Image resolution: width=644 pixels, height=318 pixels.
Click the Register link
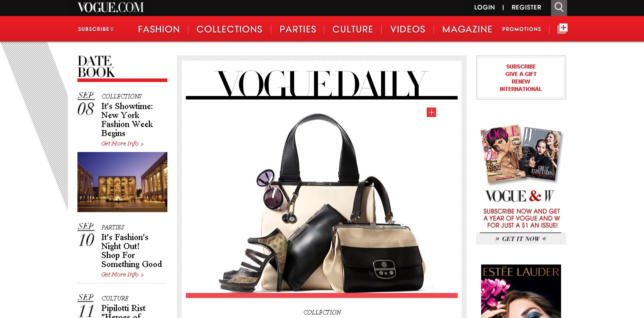pos(527,7)
